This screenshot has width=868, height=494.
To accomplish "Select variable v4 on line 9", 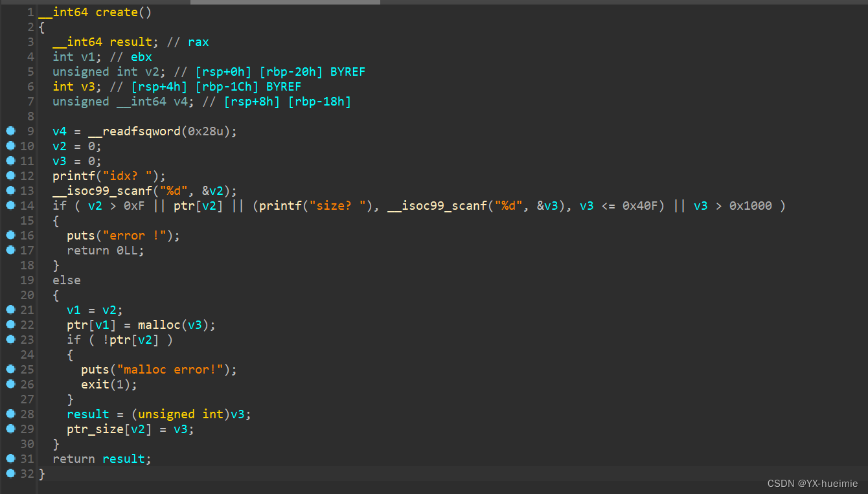I will coord(58,131).
